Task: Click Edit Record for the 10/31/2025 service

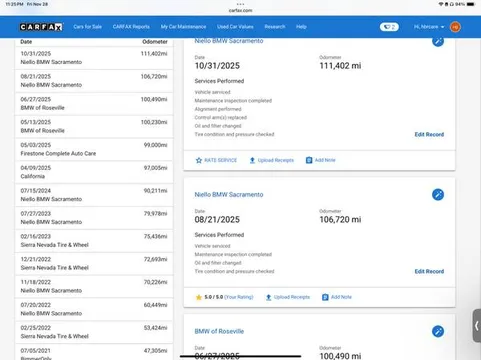Action: point(429,134)
